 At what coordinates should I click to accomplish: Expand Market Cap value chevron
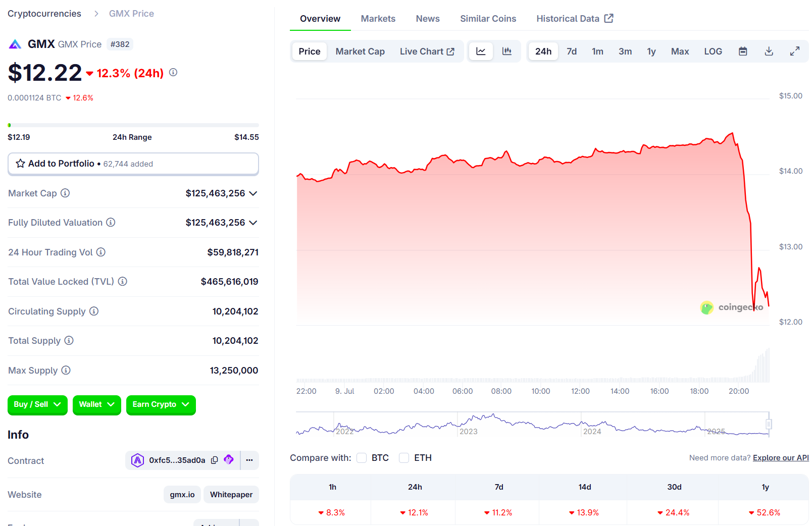[x=253, y=193]
